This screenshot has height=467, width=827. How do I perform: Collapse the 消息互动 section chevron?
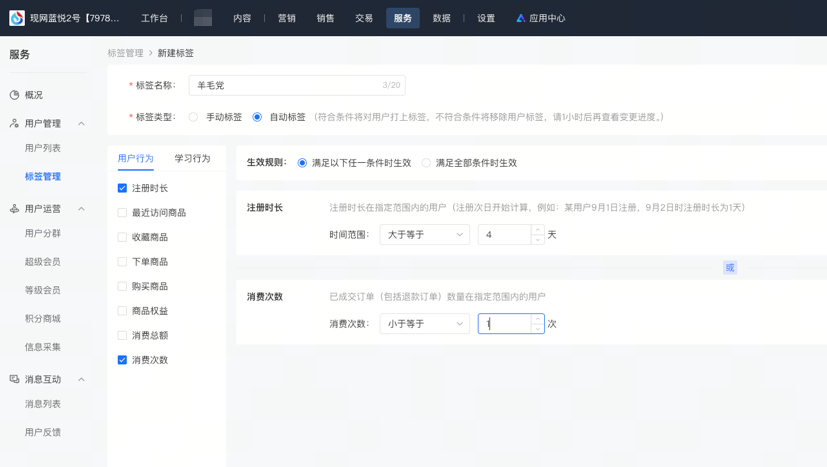click(x=81, y=379)
